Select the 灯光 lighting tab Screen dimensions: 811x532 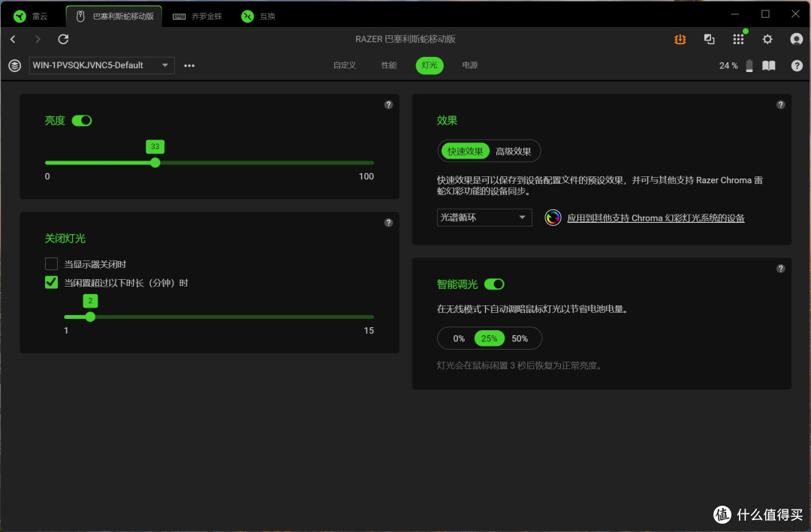430,65
